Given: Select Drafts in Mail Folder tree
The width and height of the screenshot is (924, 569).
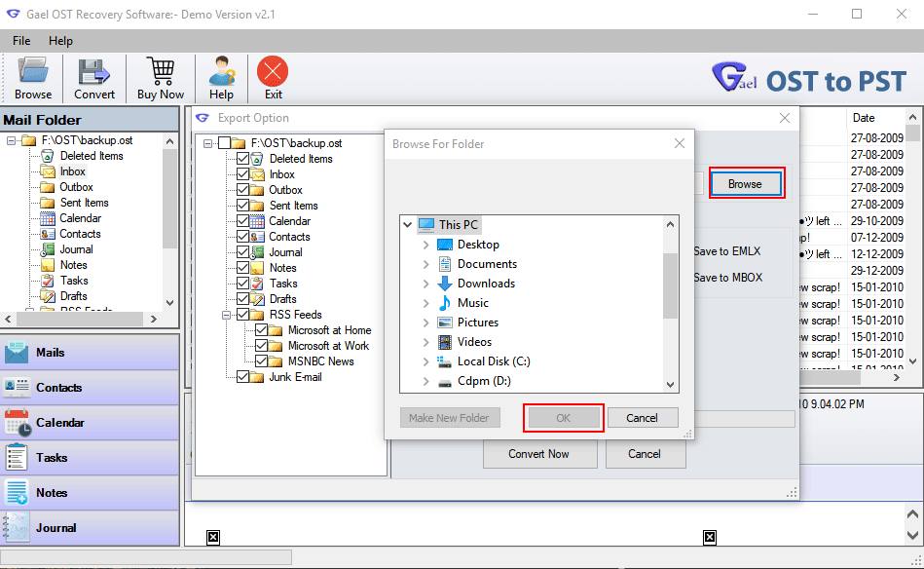Looking at the screenshot, I should point(73,296).
